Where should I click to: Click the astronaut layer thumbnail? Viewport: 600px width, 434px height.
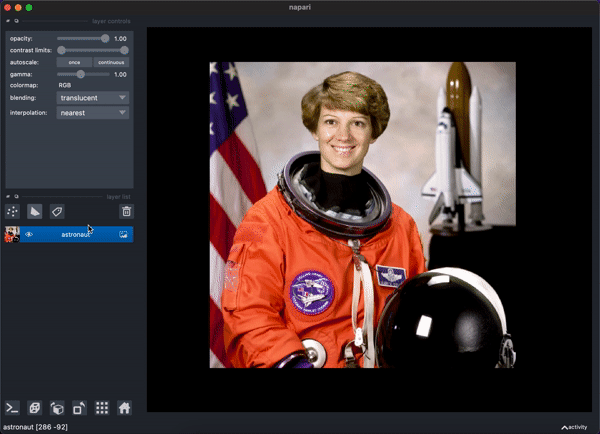pyautogui.click(x=12, y=234)
